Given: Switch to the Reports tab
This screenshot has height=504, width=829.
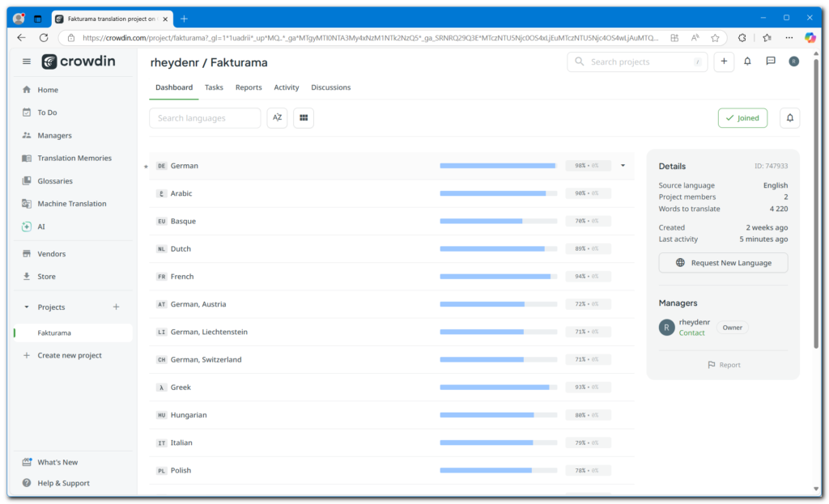Looking at the screenshot, I should 249,87.
